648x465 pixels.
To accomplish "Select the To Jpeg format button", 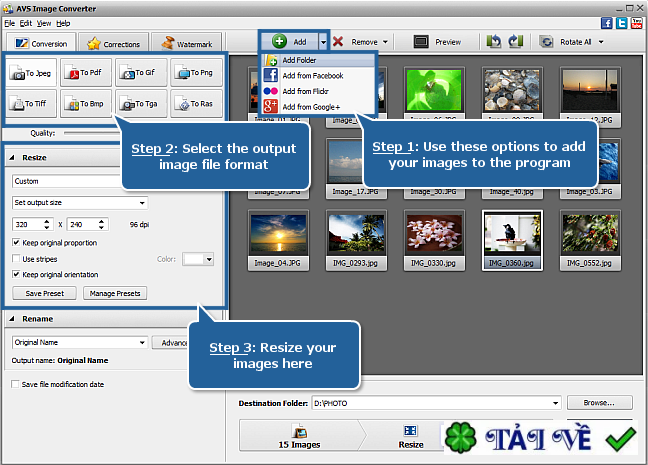I will (x=32, y=73).
